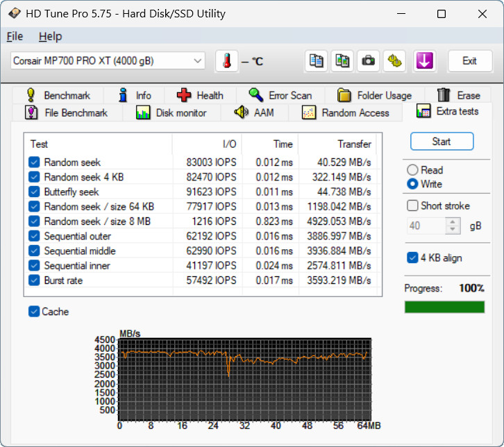Screen dimensions: 504x447
Task: Click the red cross Health icon
Action: coord(184,96)
